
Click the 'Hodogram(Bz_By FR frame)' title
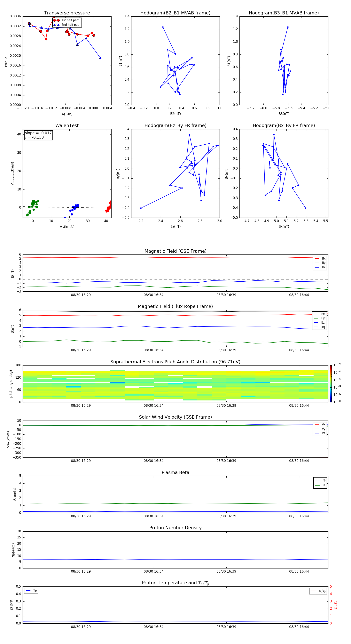pos(175,125)
